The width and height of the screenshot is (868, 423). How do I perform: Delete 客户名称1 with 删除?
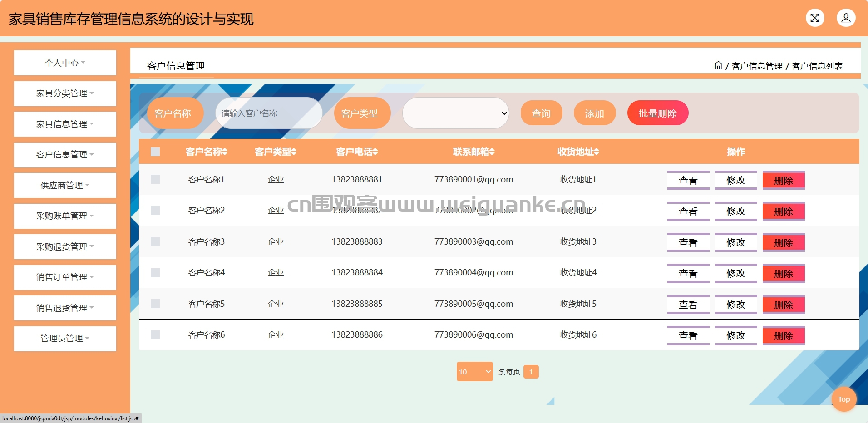(784, 180)
